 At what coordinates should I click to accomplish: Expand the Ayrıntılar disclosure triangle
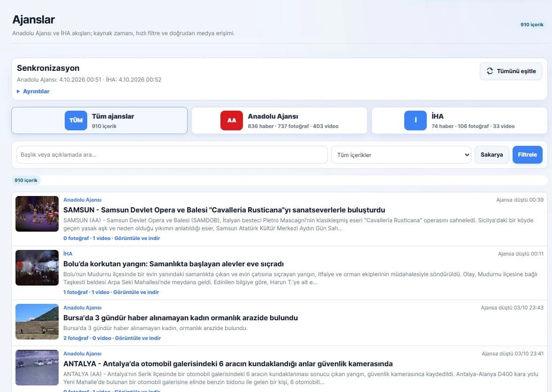click(x=18, y=91)
